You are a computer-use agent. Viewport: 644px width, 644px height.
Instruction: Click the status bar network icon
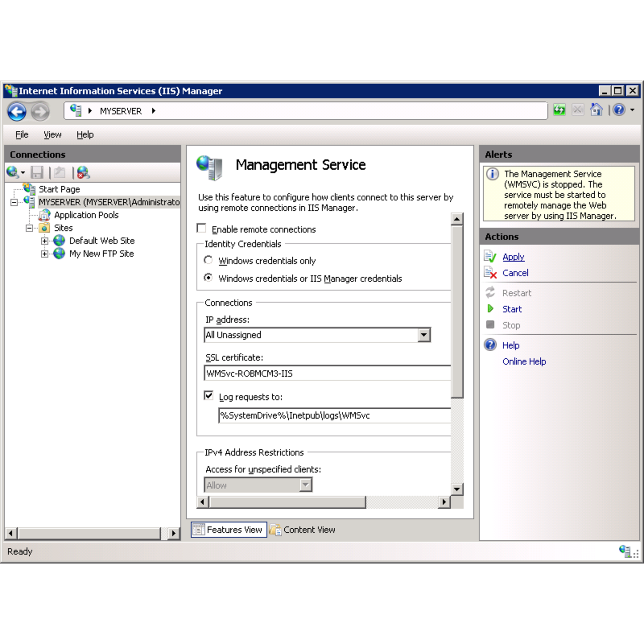click(x=625, y=551)
